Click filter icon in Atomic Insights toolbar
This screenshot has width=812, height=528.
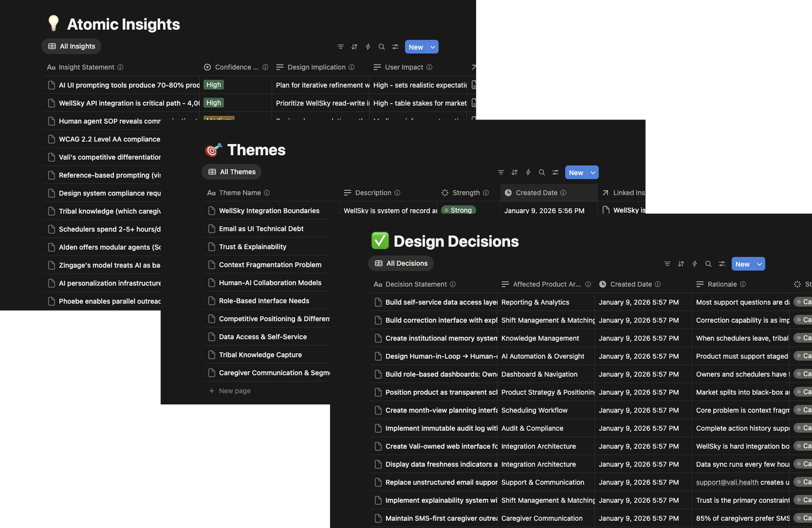tap(340, 47)
